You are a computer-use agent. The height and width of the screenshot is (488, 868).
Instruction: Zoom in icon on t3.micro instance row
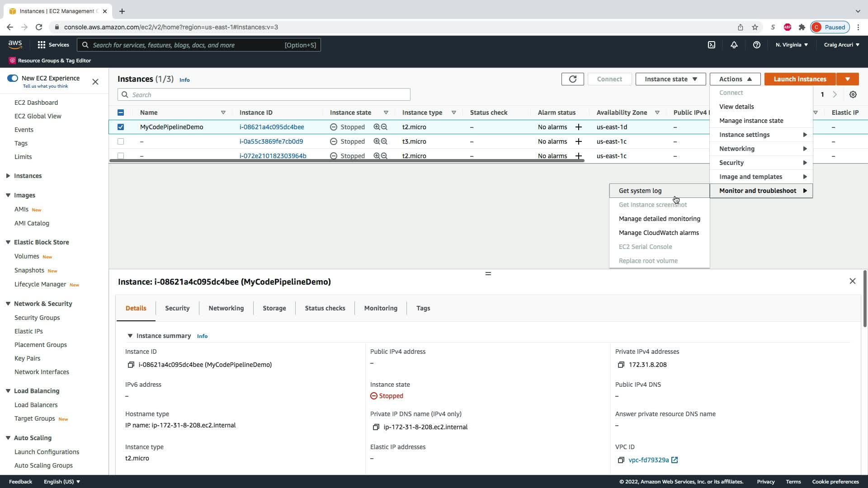[x=376, y=141]
